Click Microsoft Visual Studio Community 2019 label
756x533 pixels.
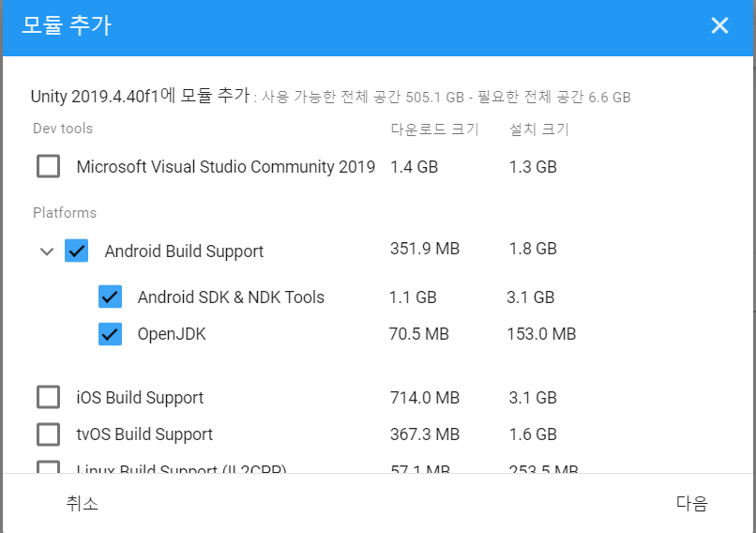coord(225,167)
